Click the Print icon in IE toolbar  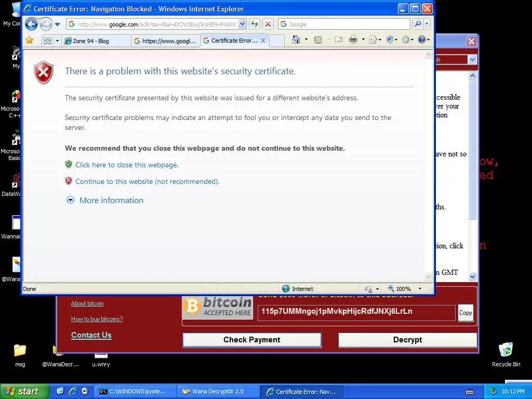[353, 39]
